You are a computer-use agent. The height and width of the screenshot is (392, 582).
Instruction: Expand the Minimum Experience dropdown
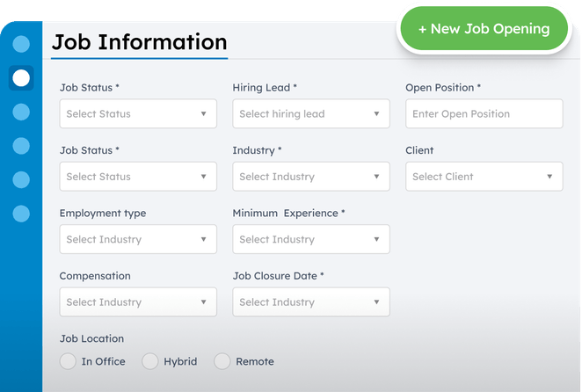pyautogui.click(x=311, y=239)
